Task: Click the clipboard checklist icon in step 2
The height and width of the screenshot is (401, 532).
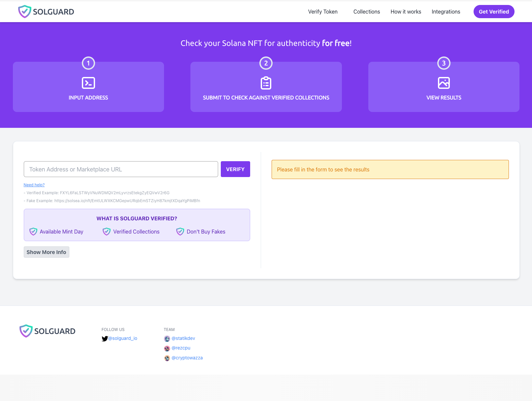Action: click(266, 83)
